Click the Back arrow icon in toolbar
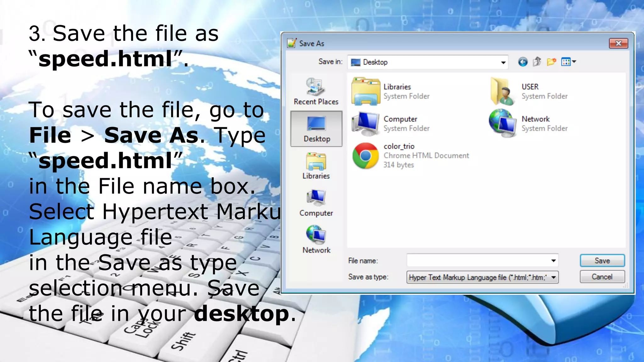 pyautogui.click(x=523, y=62)
